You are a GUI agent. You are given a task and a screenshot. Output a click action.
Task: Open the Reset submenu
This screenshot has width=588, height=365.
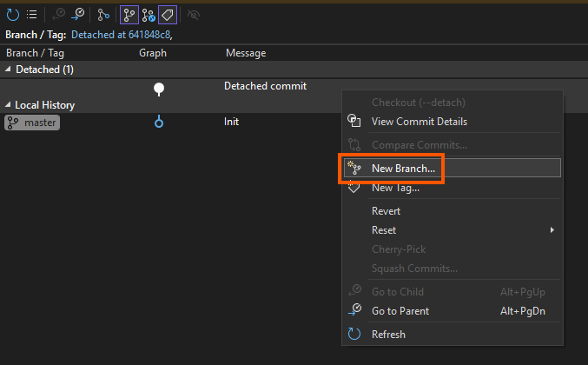tap(453, 230)
